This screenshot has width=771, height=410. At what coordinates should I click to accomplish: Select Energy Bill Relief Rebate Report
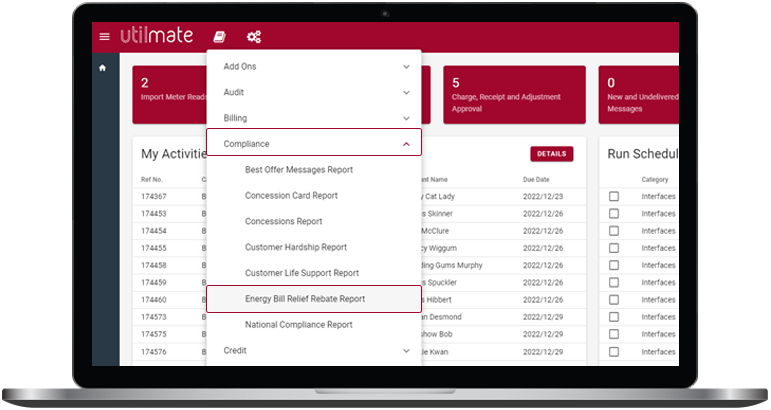[x=305, y=299]
